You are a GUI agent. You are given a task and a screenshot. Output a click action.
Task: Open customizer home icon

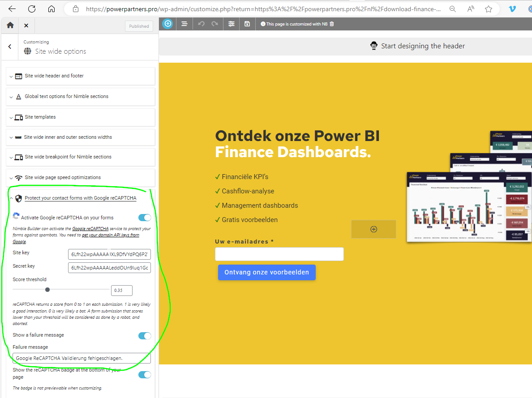(10, 25)
